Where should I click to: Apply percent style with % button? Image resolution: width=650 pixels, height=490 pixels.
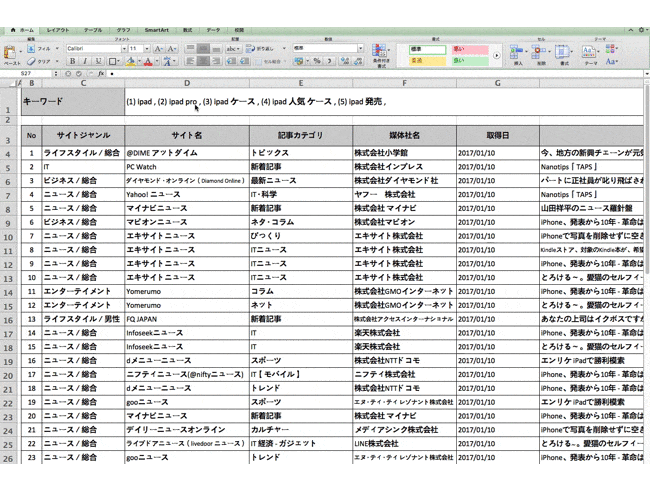[317, 61]
